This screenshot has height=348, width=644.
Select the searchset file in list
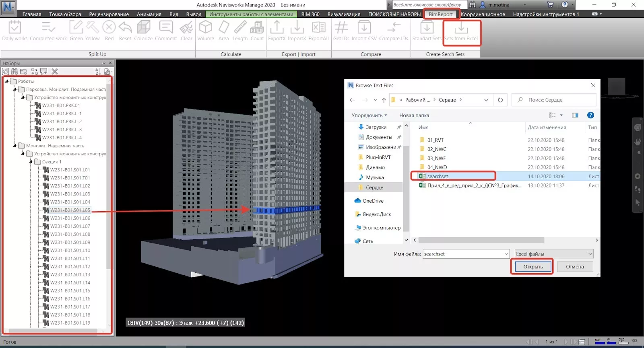pyautogui.click(x=438, y=176)
